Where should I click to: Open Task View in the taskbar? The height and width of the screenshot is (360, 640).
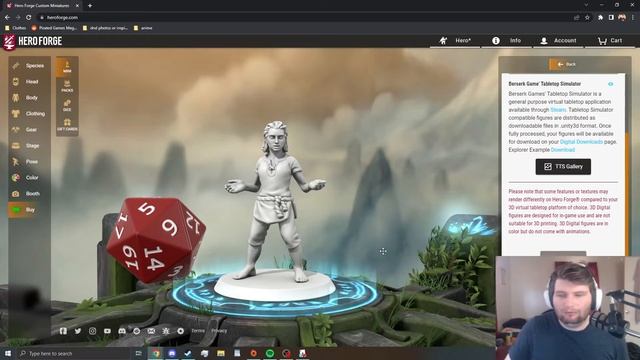tap(139, 353)
